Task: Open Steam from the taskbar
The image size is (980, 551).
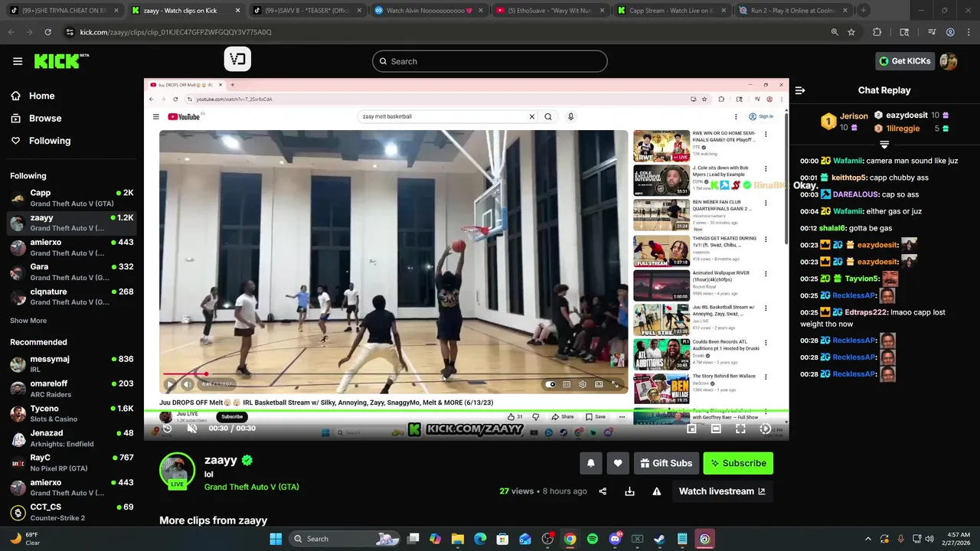Action: [659, 539]
